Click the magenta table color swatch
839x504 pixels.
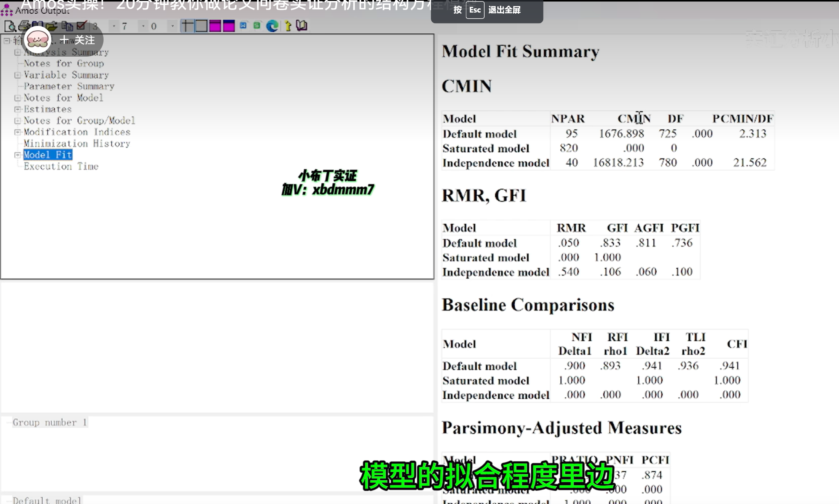(215, 26)
